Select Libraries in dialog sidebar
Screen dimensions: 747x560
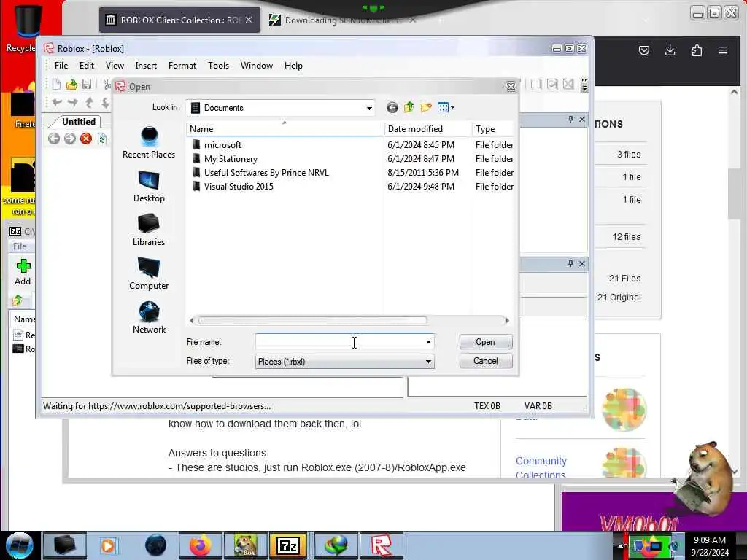(x=149, y=230)
